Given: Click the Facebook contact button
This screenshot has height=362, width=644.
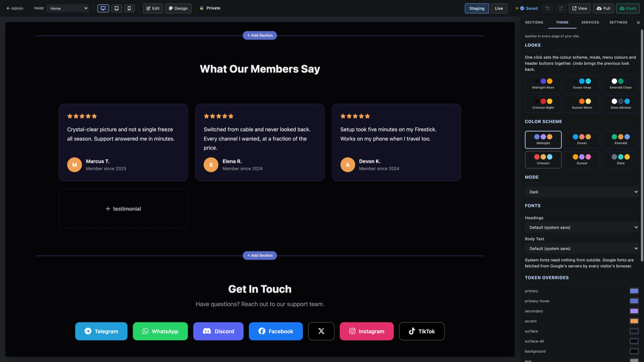Looking at the screenshot, I should [x=276, y=331].
